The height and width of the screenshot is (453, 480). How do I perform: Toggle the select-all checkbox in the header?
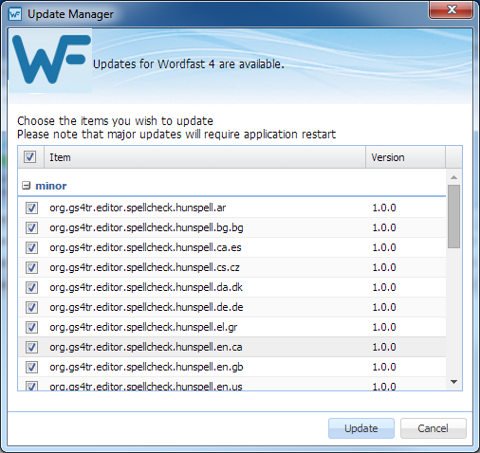30,157
